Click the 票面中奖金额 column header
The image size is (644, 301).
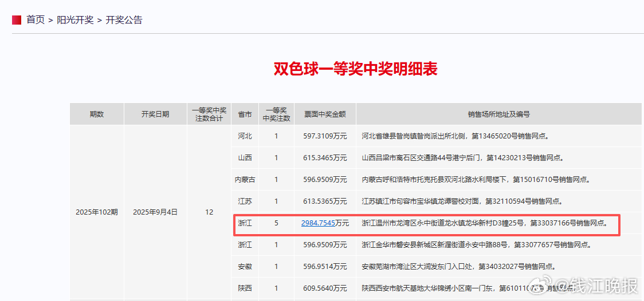[x=325, y=114]
